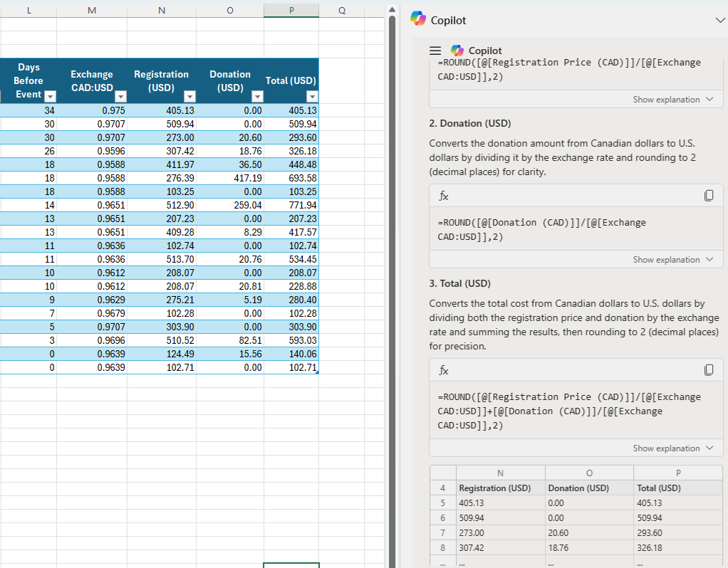Copy the Donation (USD) formula
This screenshot has height=568, width=728.
(x=708, y=196)
